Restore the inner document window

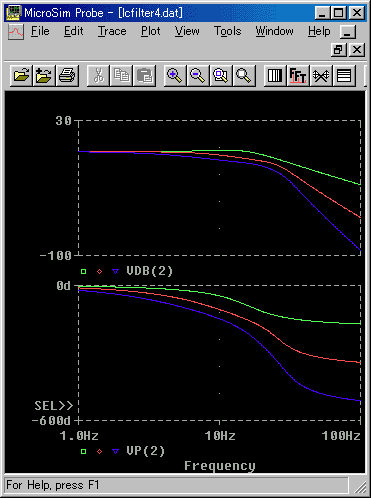pos(338,50)
